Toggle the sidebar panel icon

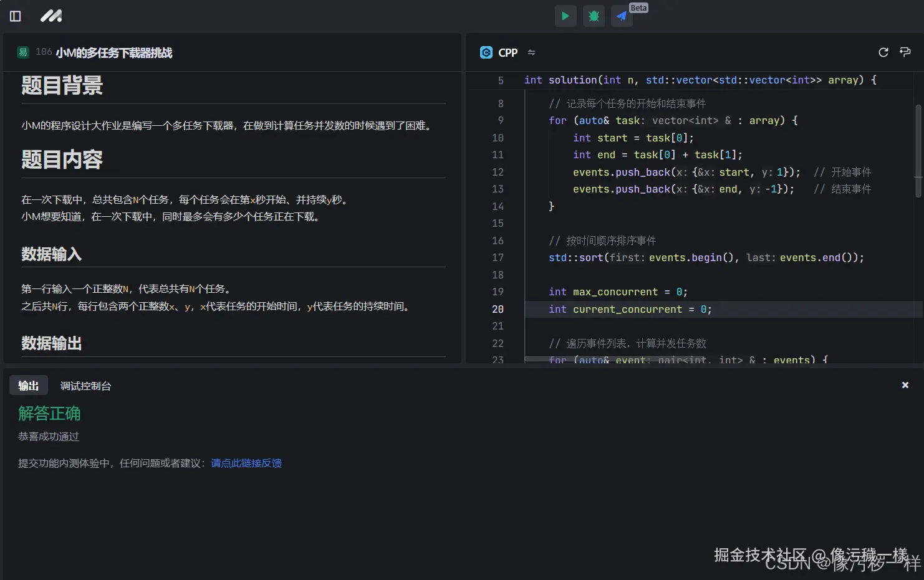pos(16,16)
